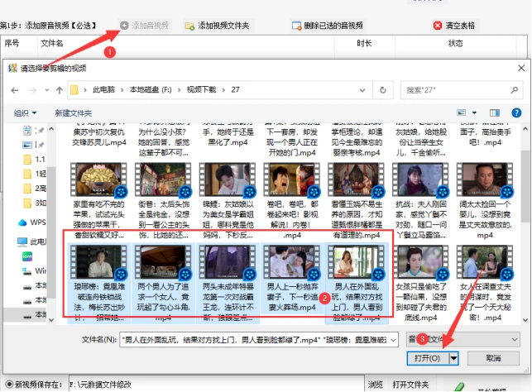Image resolution: width=532 pixels, height=392 pixels.
Task: Click the 打开文件夹 button
Action: point(410,385)
